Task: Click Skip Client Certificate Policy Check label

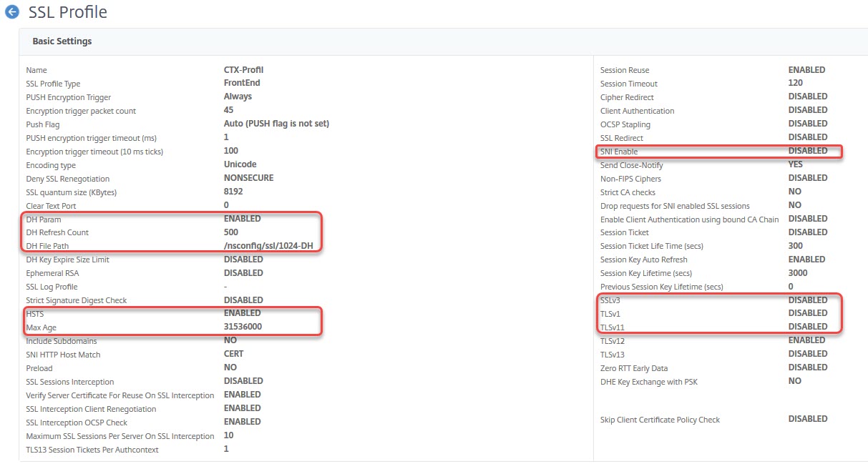Action: click(660, 420)
